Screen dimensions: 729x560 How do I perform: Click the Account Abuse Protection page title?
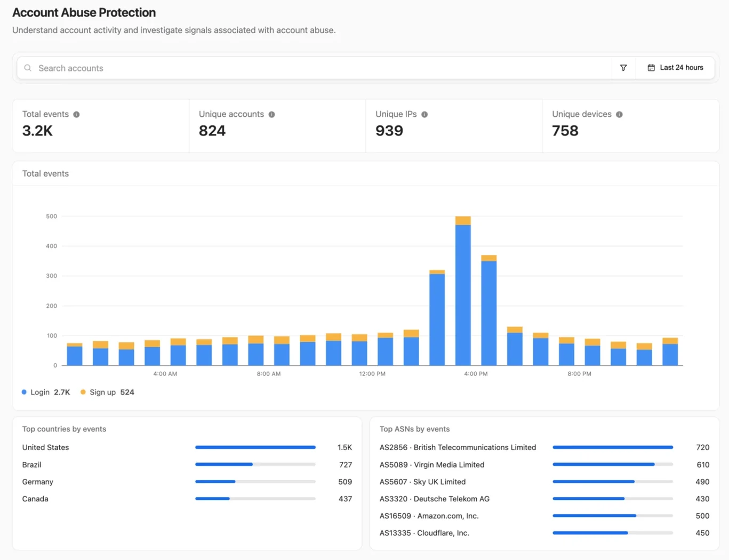pos(84,12)
